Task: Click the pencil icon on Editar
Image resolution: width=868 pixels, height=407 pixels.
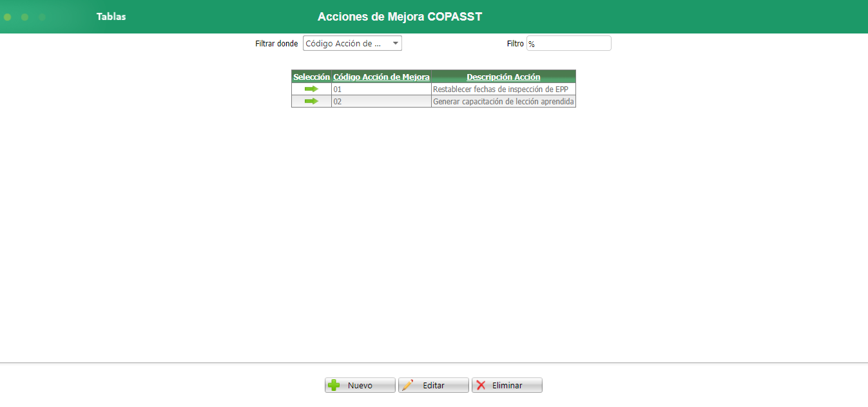Action: coord(409,384)
